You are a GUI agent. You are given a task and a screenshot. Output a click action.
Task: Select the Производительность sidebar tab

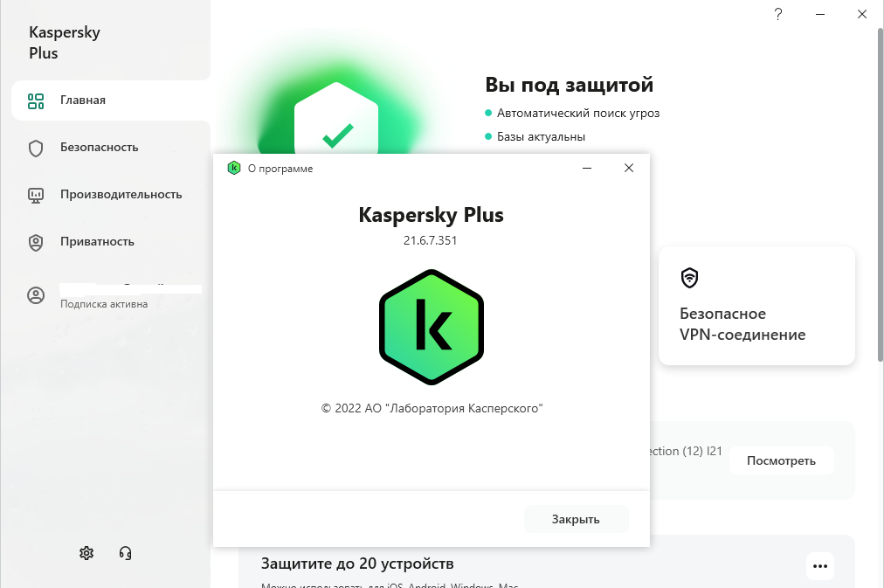[x=121, y=195]
